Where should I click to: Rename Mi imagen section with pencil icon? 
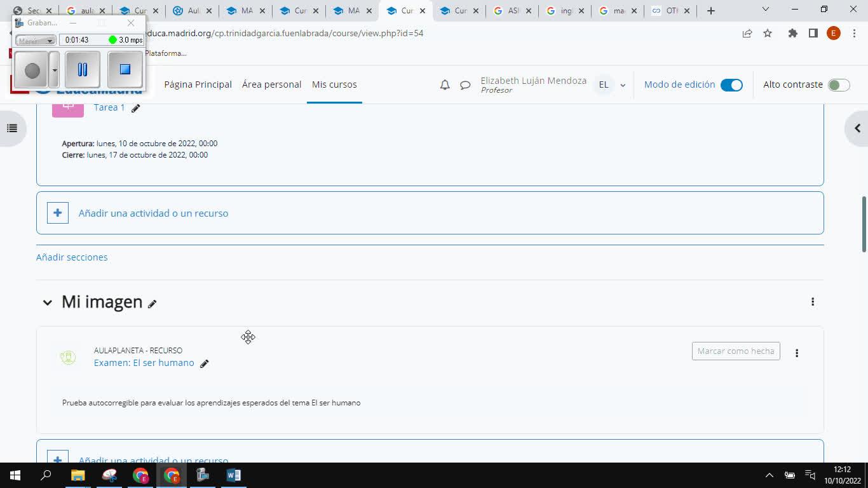tap(152, 304)
